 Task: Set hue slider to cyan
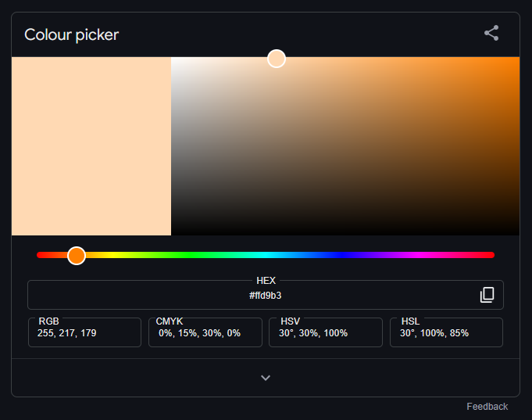pos(266,255)
